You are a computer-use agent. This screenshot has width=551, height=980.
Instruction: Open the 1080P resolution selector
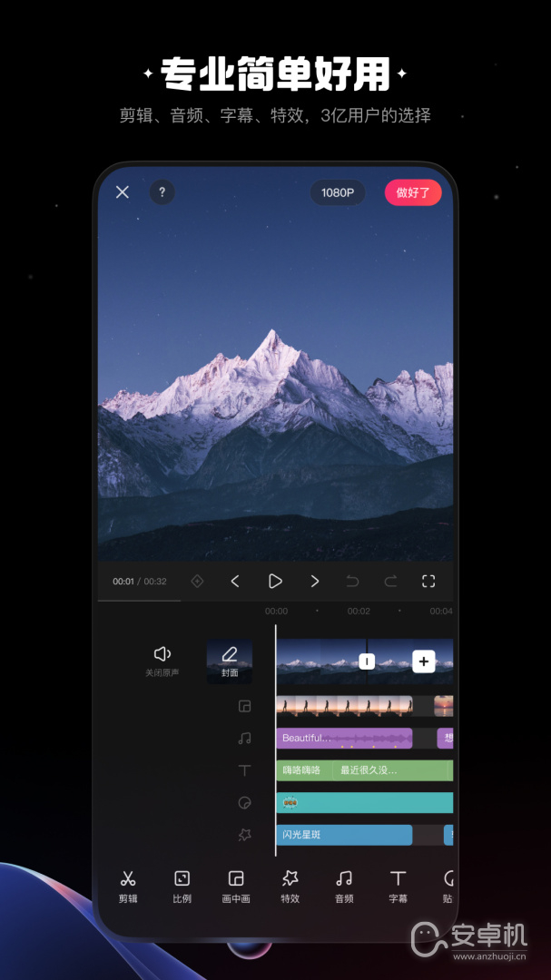tap(338, 192)
